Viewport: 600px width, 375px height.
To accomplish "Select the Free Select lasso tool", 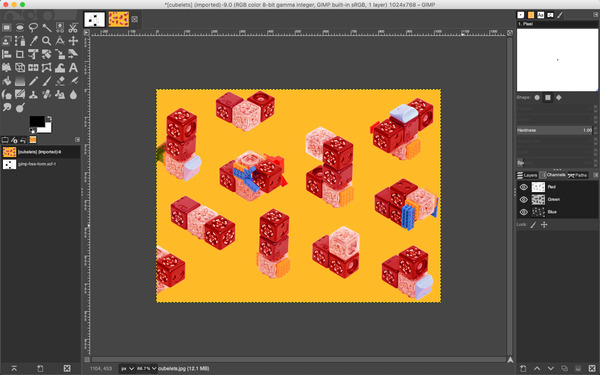I will [x=33, y=28].
